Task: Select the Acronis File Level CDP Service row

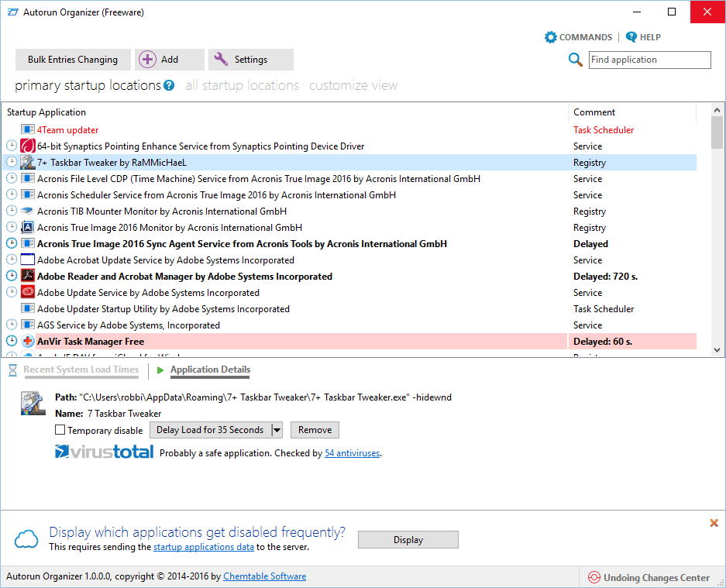Action: pos(349,179)
